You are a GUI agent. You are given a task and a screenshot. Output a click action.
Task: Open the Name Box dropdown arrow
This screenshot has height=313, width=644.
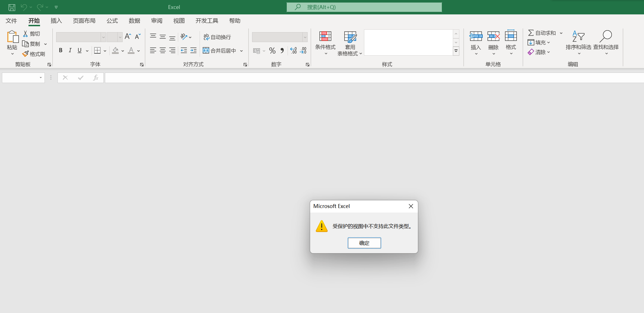point(41,78)
